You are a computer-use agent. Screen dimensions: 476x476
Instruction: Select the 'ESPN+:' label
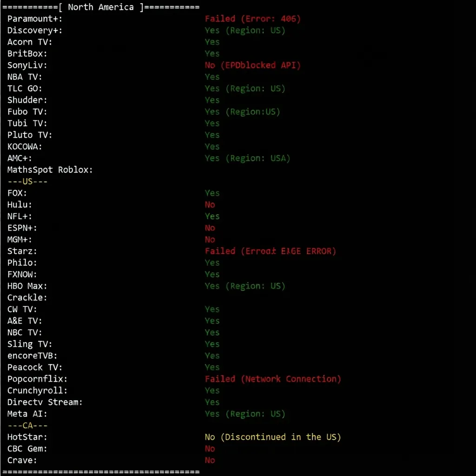(22, 228)
